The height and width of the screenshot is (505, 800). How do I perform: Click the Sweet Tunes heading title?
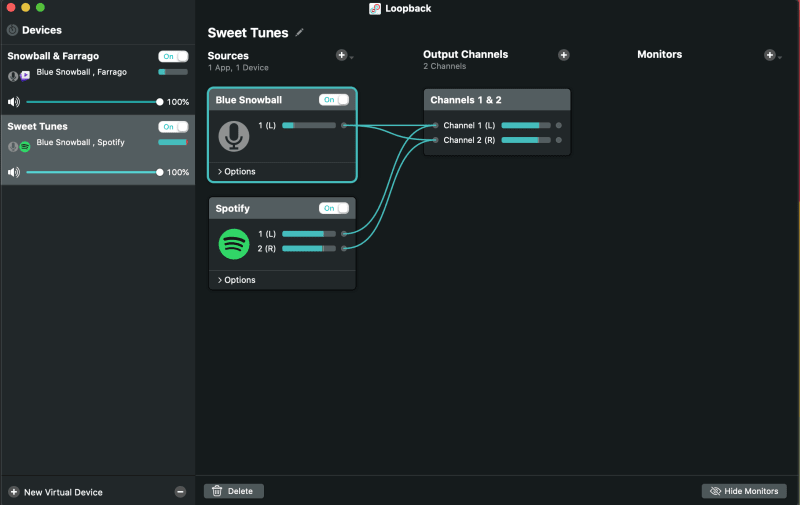[x=248, y=33]
